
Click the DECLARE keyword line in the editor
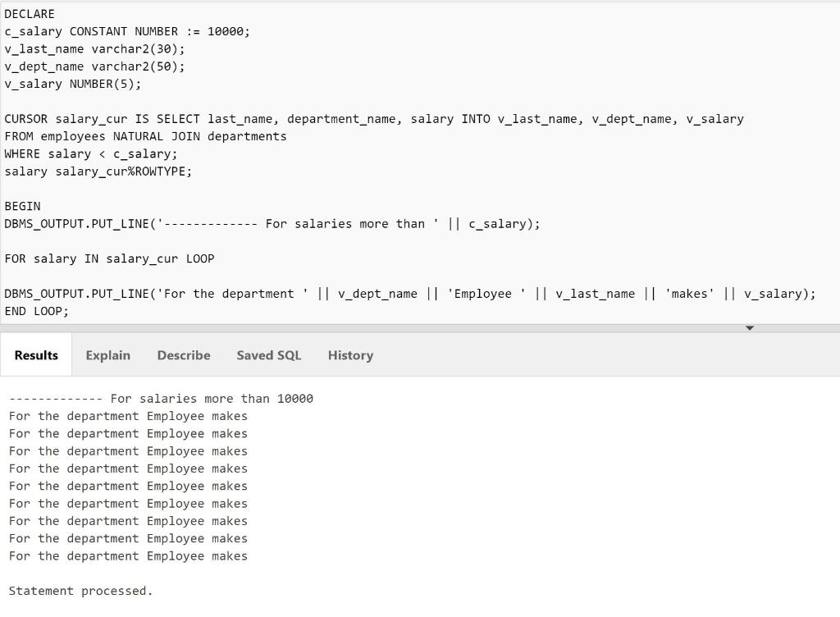(x=30, y=14)
